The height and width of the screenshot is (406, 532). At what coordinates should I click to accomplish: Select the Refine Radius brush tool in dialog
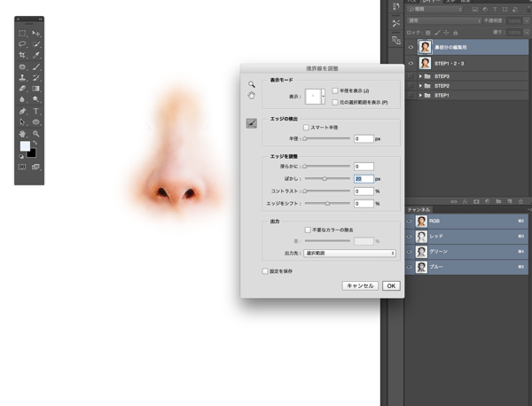point(252,123)
